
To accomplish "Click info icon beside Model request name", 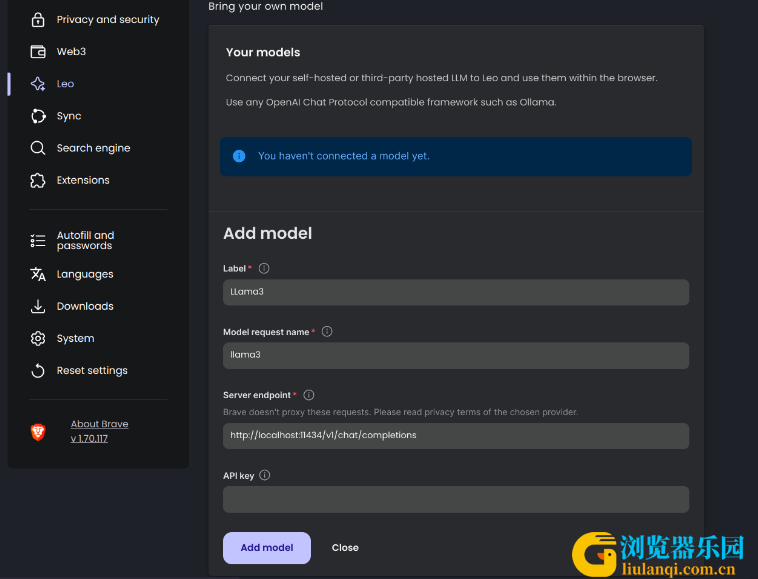I will [x=327, y=332].
